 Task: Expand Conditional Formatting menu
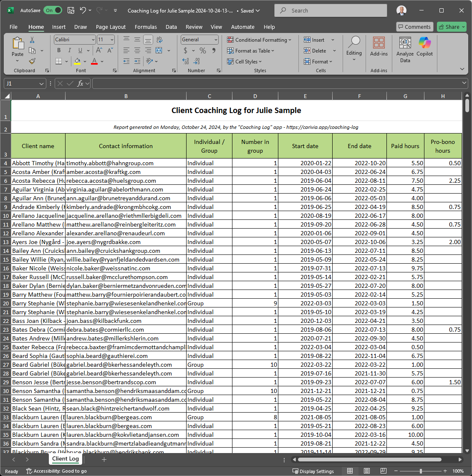259,40
